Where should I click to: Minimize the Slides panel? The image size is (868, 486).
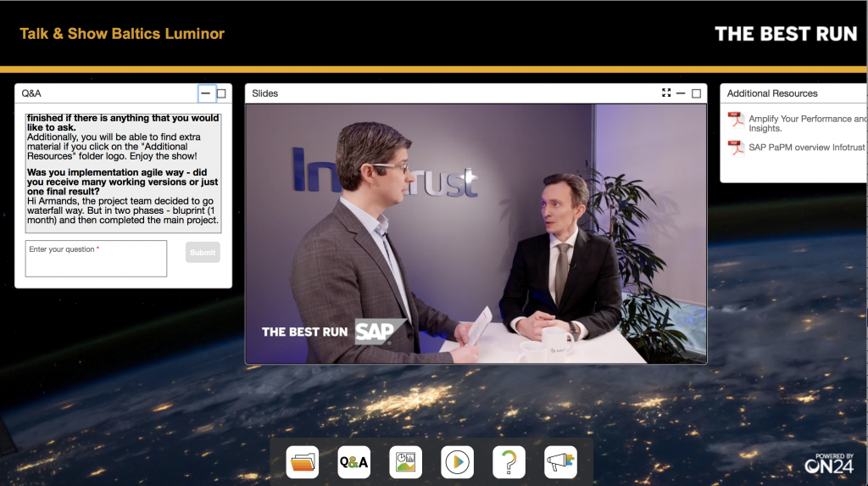681,93
